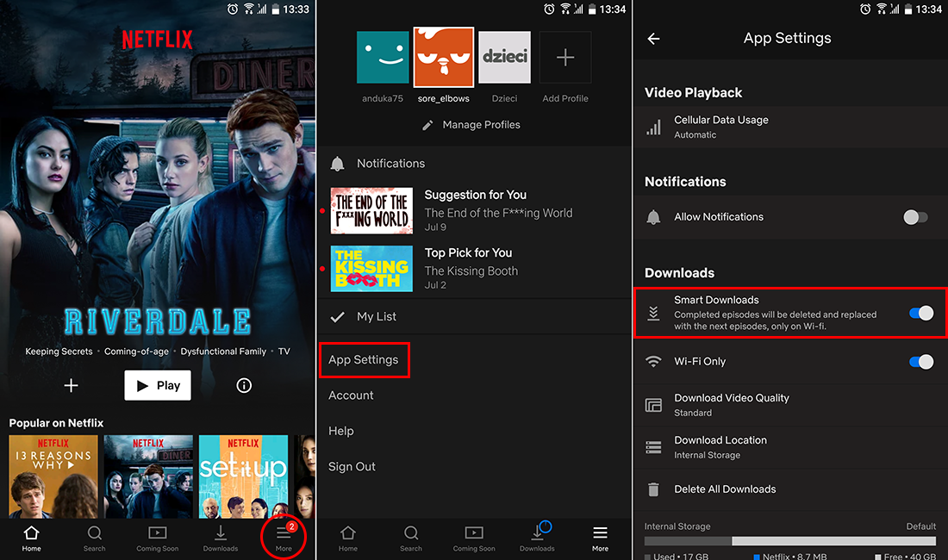Viewport: 948px width, 560px height.
Task: Open Help from the More menu
Action: click(341, 432)
